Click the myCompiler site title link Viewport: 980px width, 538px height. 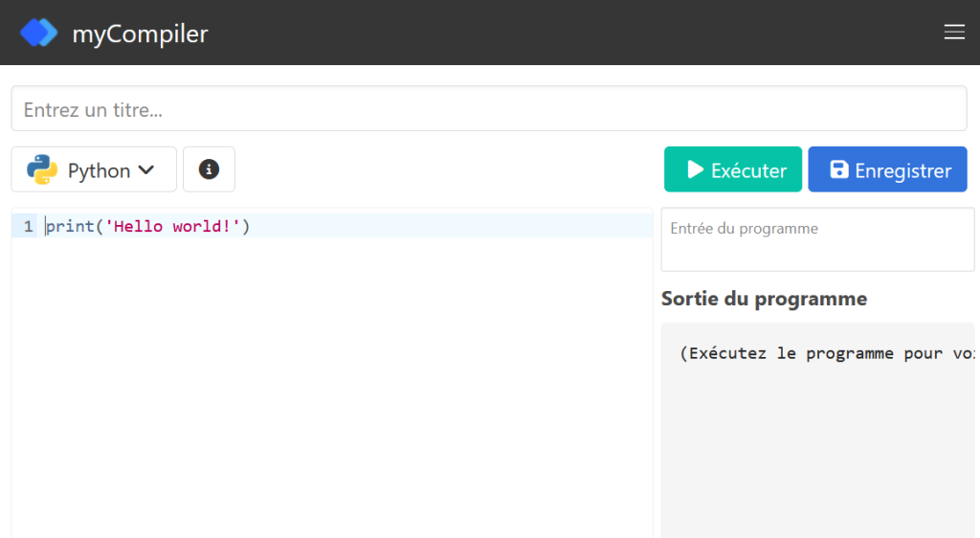pos(140,34)
